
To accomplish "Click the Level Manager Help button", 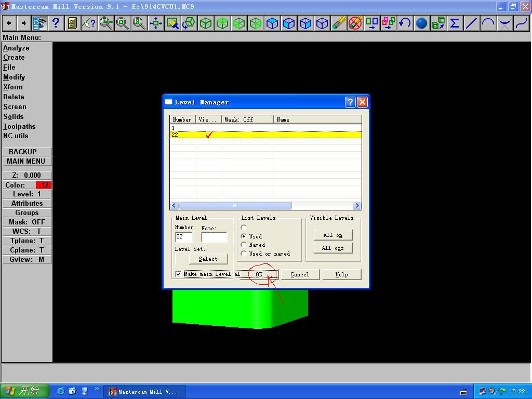I will tap(342, 274).
